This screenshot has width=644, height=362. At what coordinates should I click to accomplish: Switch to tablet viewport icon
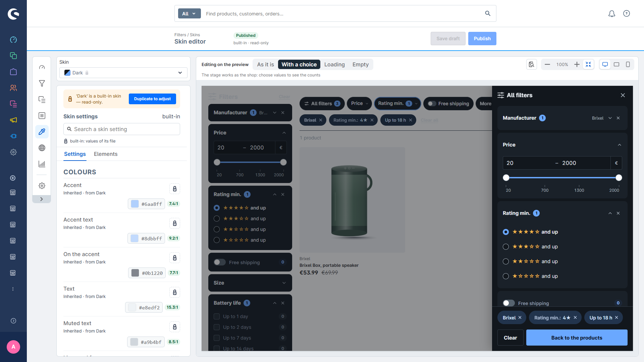pyautogui.click(x=616, y=64)
